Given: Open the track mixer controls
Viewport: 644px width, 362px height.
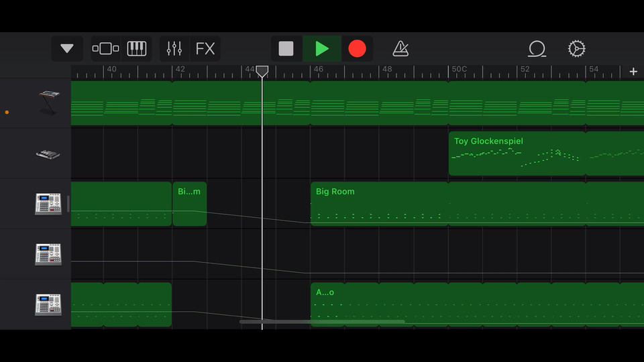Looking at the screenshot, I should [174, 48].
